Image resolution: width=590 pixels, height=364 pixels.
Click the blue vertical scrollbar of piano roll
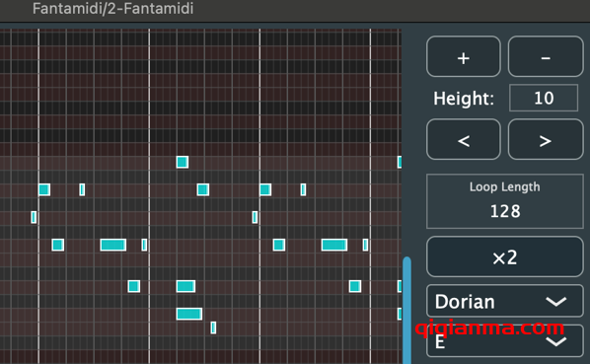(406, 310)
